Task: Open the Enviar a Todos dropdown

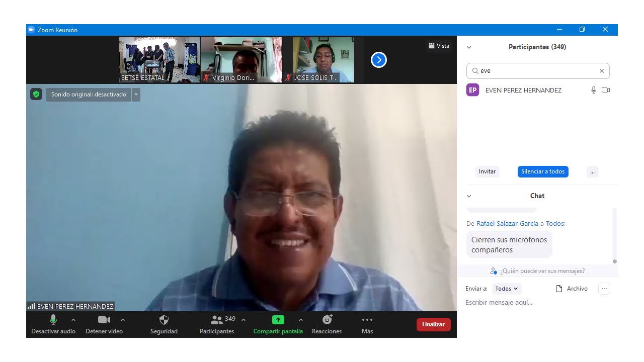Action: coord(506,289)
